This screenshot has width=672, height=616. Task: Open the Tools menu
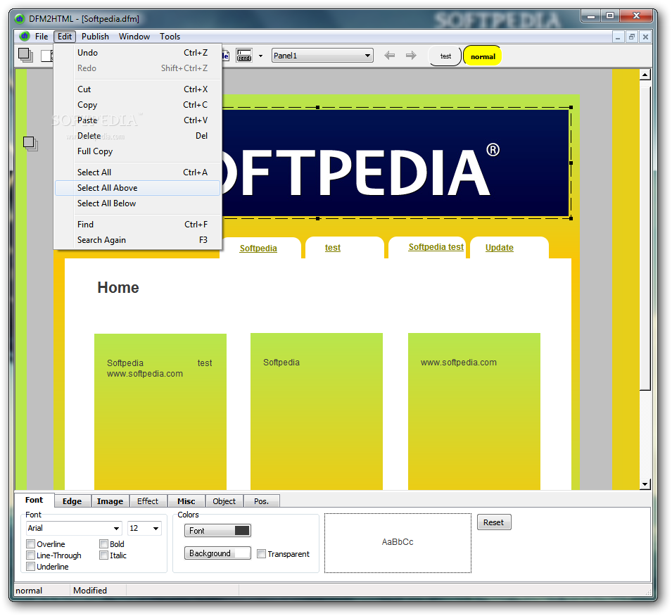(170, 37)
